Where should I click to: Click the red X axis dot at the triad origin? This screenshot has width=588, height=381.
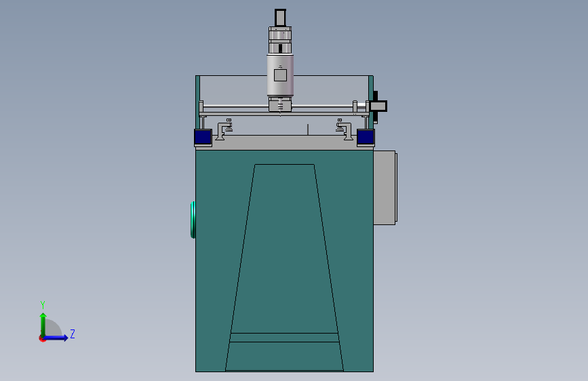pyautogui.click(x=42, y=338)
